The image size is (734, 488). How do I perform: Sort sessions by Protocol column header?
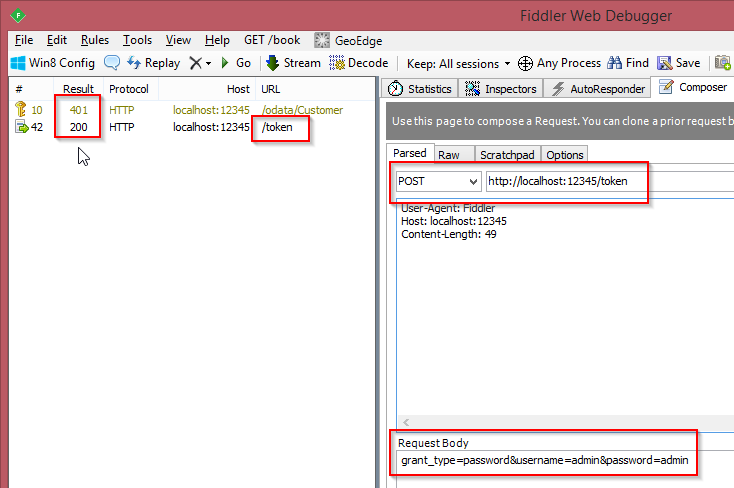point(129,89)
